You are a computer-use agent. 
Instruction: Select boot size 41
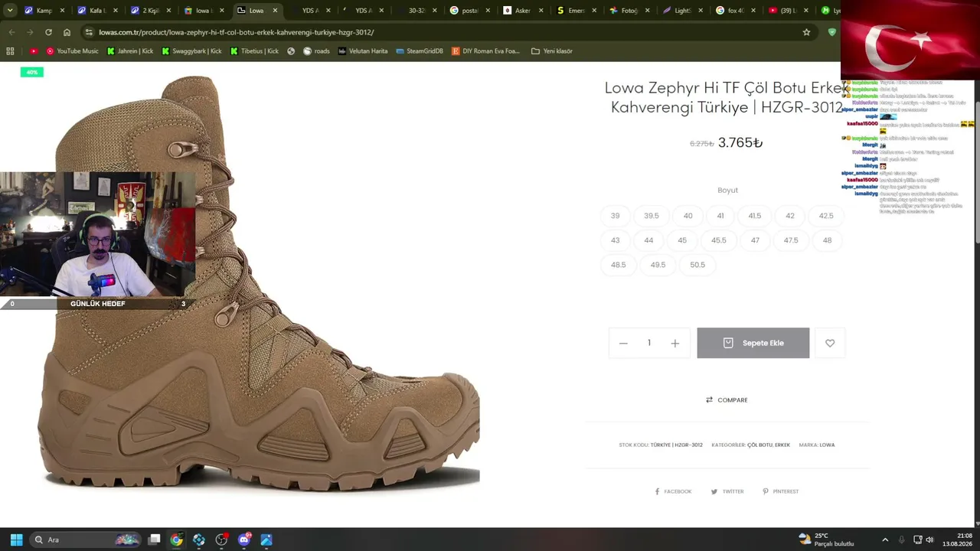click(x=720, y=216)
